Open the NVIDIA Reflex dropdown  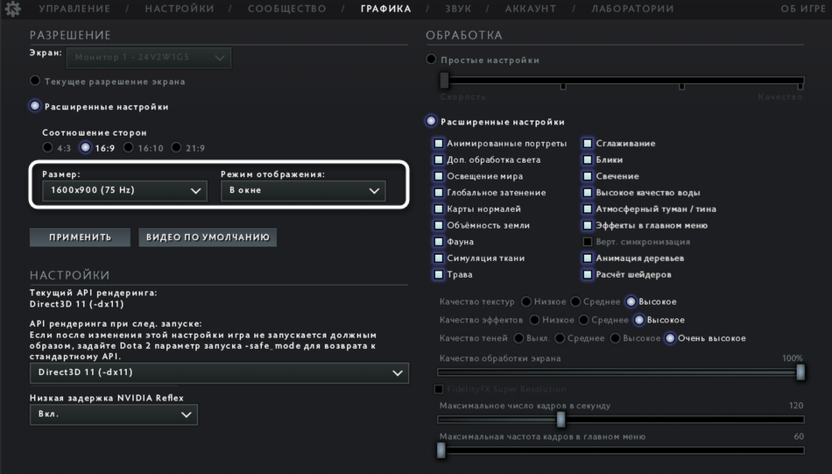pyautogui.click(x=113, y=414)
